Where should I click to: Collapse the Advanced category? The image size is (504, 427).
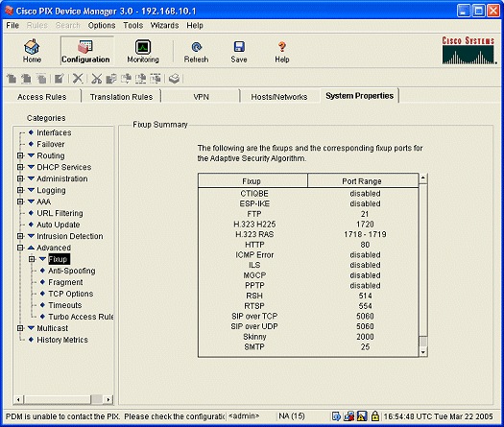coord(20,248)
